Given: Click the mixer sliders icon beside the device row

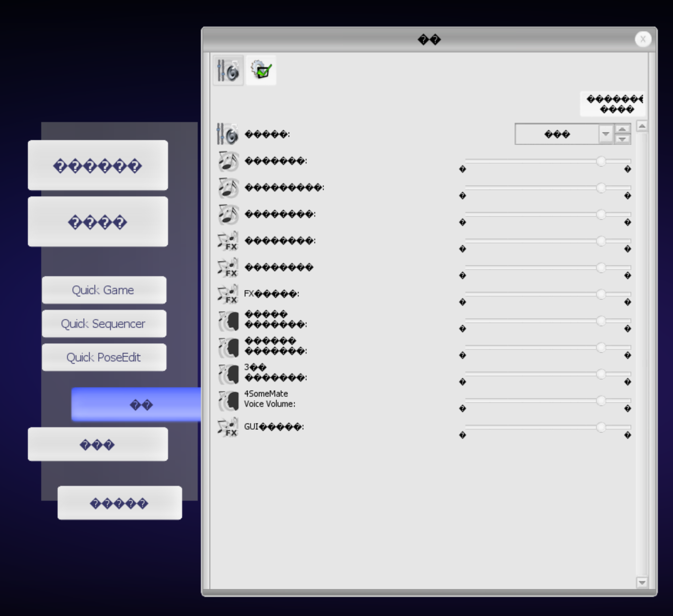Looking at the screenshot, I should (x=227, y=134).
